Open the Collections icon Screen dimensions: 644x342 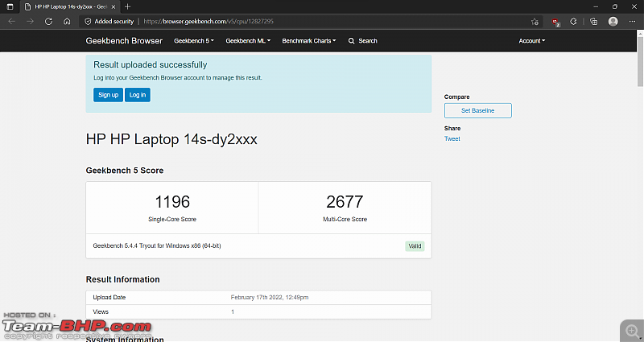click(x=593, y=22)
